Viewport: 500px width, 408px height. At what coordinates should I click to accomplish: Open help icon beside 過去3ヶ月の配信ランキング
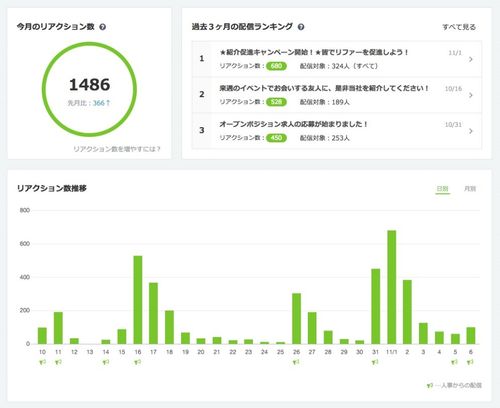point(301,27)
